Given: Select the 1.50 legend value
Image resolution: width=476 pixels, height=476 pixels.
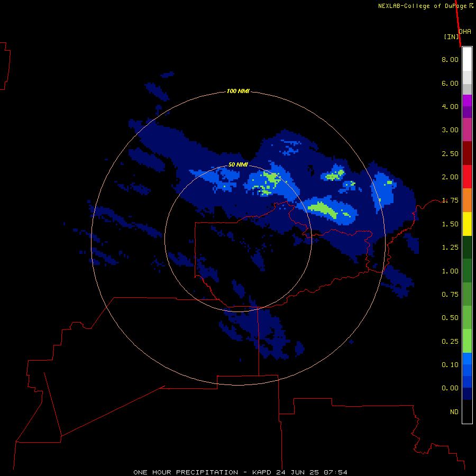Looking at the screenshot, I should (450, 224).
